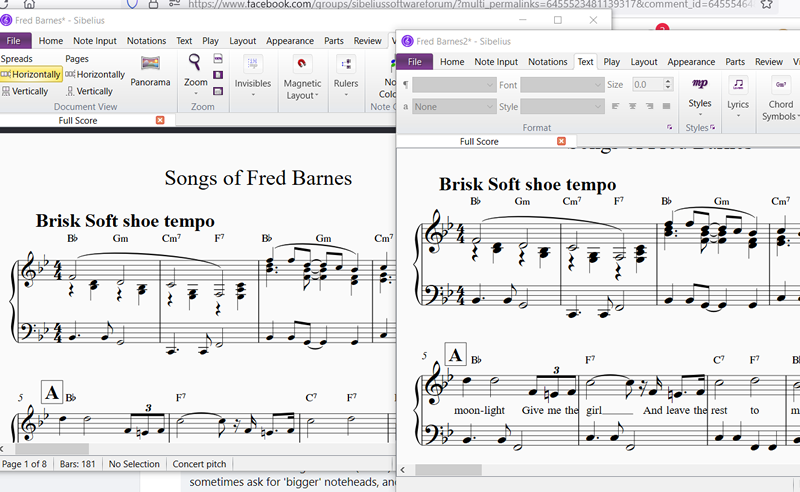Align text left in Format group
The height and width of the screenshot is (492, 800).
[616, 106]
